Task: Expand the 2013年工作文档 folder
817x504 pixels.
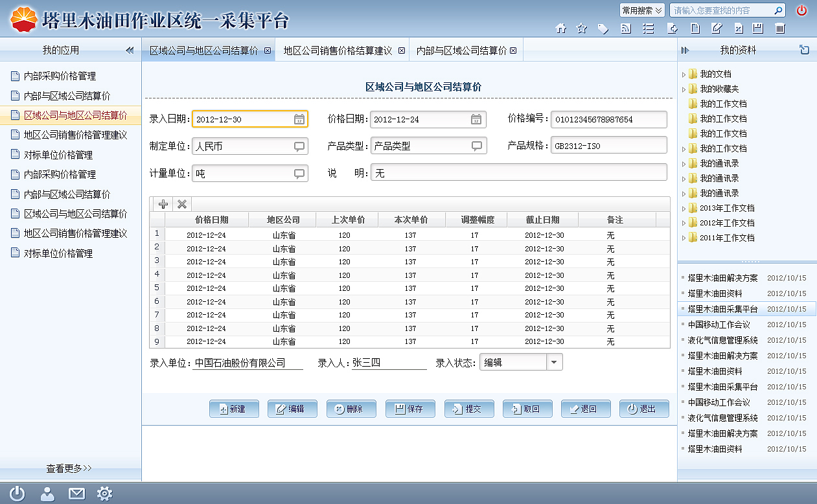Action: pos(684,209)
